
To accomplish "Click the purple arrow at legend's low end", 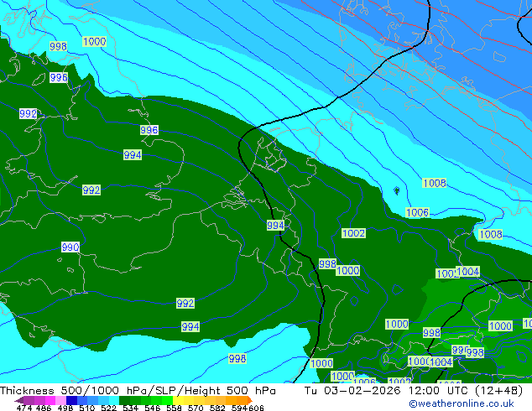I will pos(19,400).
